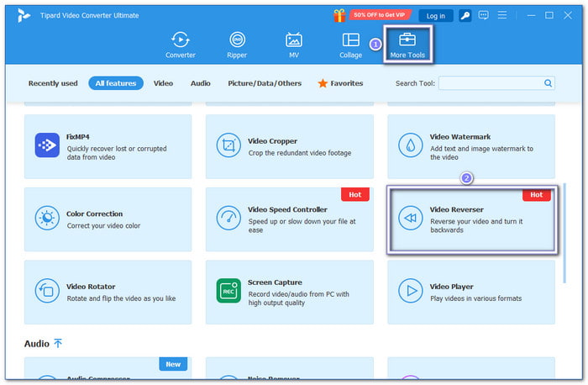This screenshot has width=588, height=385.
Task: Open Video Speed Controller via title
Action: [x=287, y=209]
